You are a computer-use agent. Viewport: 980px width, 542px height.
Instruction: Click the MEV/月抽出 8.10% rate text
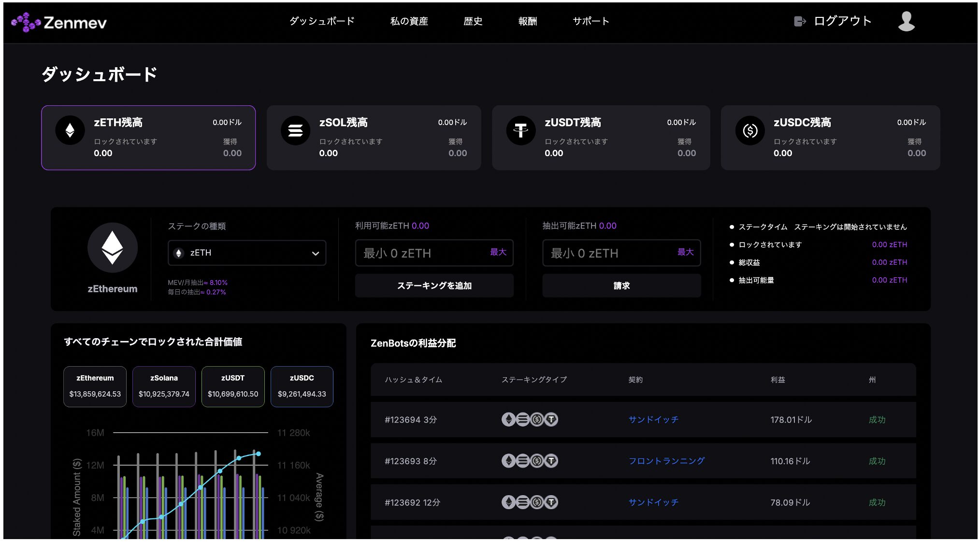coord(198,283)
